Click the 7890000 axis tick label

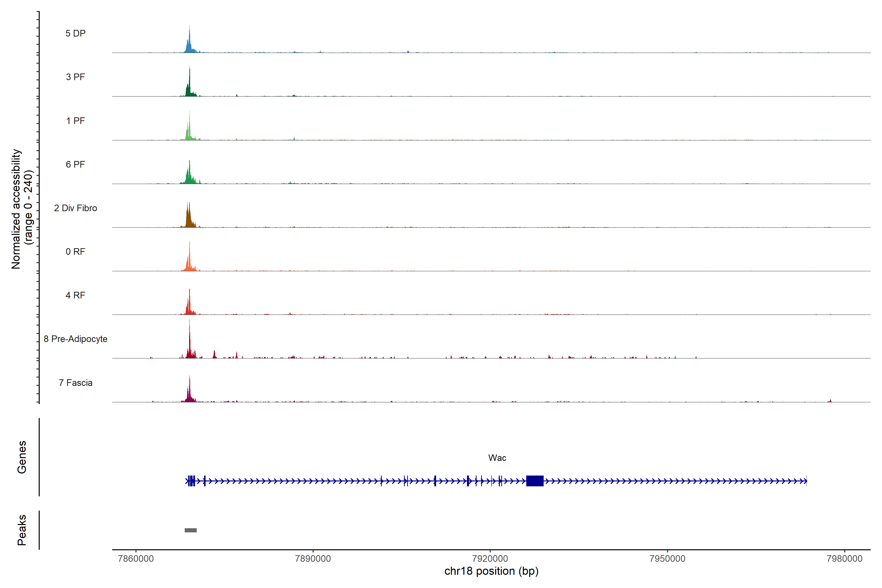[x=313, y=558]
